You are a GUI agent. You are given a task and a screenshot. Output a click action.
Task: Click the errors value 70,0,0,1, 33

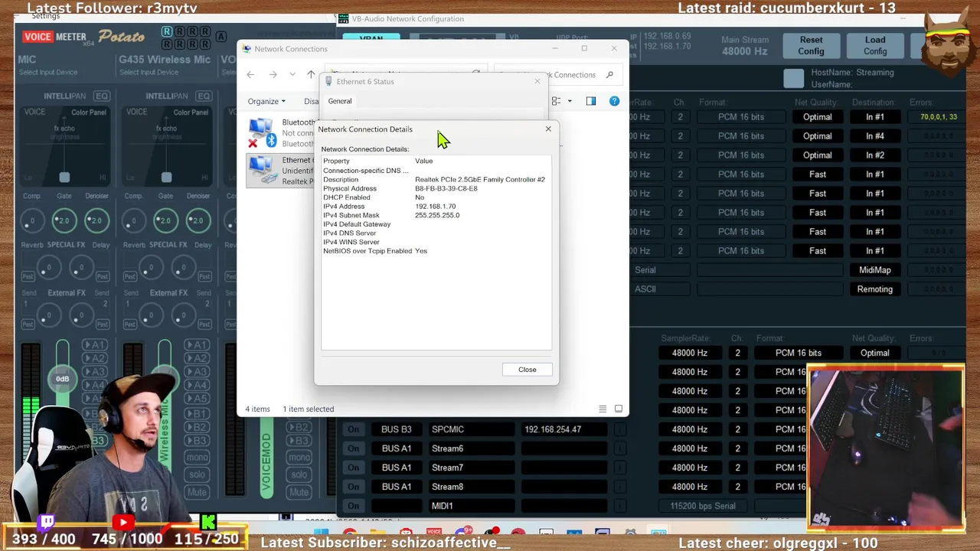(x=939, y=117)
